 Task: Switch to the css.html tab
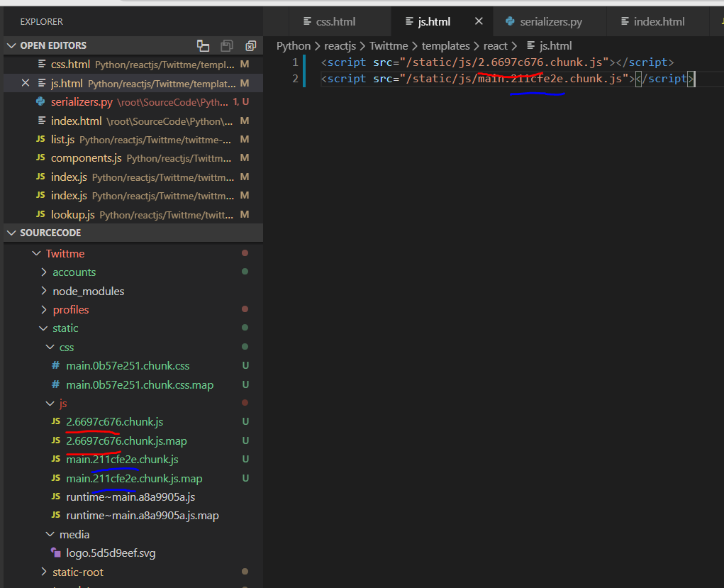tap(335, 21)
